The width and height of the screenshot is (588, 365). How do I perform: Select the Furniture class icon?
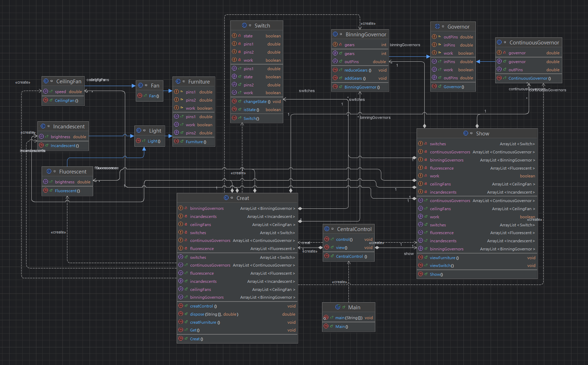tap(178, 81)
